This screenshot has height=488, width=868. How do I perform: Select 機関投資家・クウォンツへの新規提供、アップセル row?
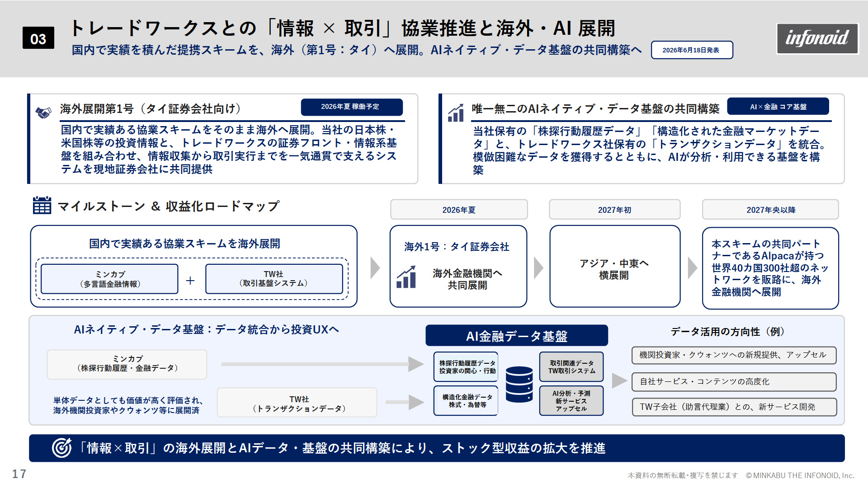point(734,355)
